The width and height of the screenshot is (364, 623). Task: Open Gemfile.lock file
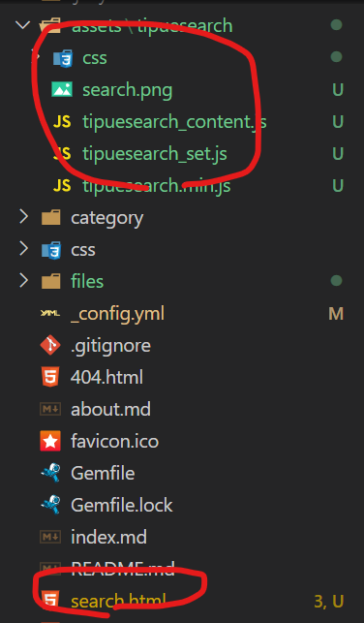click(121, 505)
